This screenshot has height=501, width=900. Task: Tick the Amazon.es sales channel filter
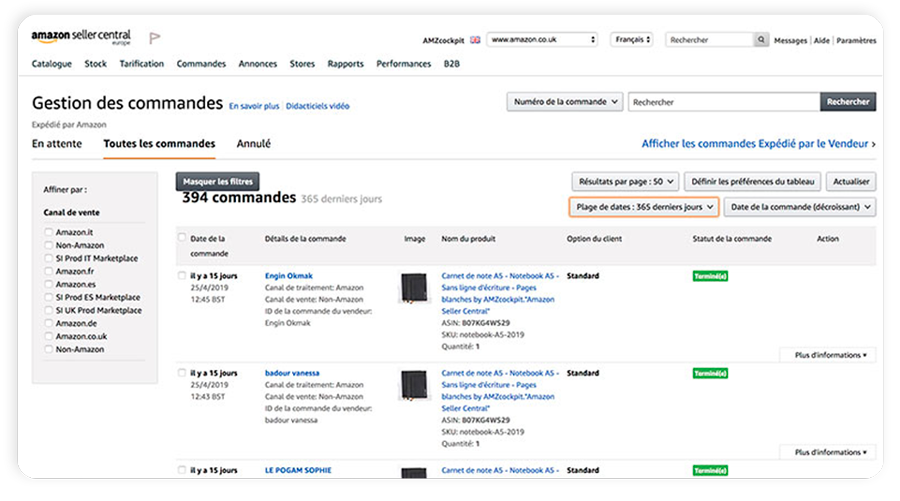(49, 284)
